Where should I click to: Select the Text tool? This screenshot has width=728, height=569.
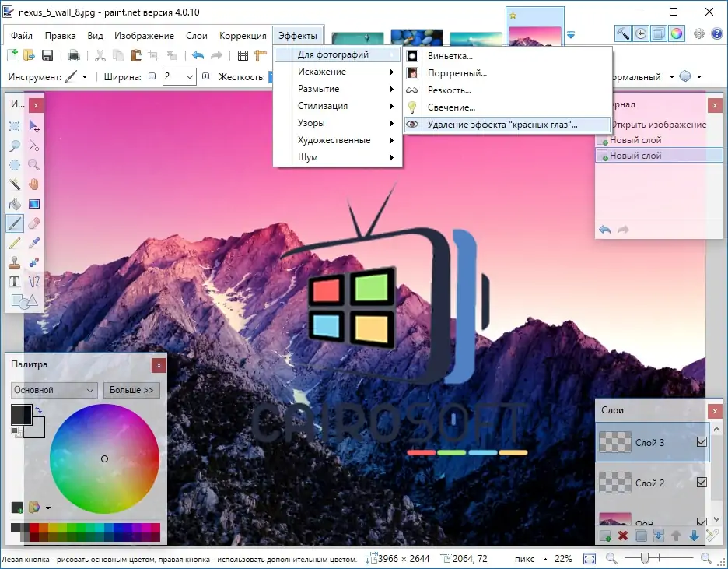[x=15, y=282]
